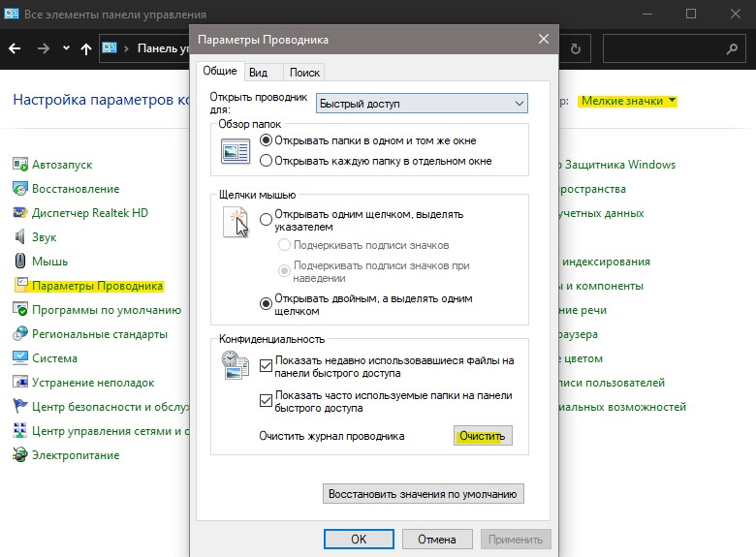Expand the address bar breadcrumb chevron

pos(126,48)
